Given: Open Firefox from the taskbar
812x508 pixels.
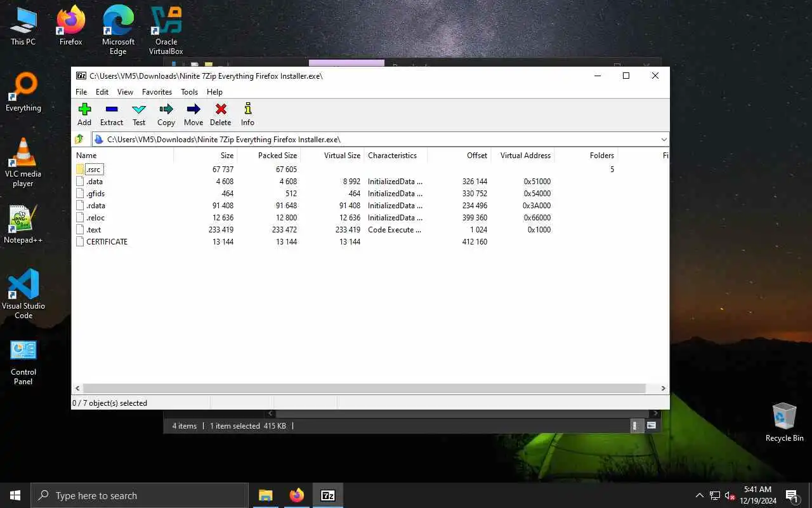Looking at the screenshot, I should 296,495.
